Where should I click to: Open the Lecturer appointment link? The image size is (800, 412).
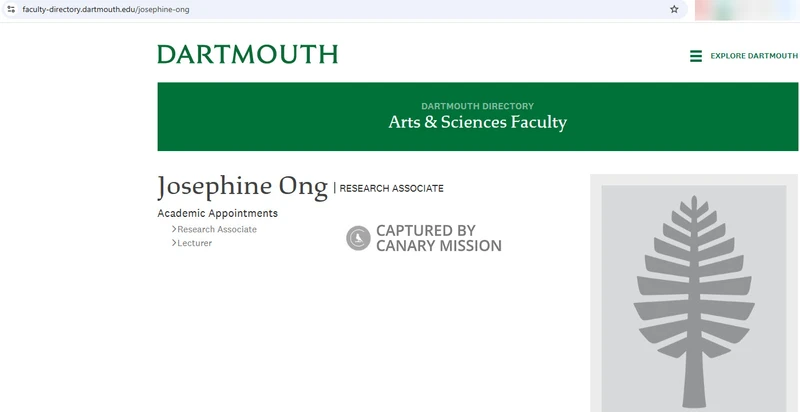tap(195, 243)
